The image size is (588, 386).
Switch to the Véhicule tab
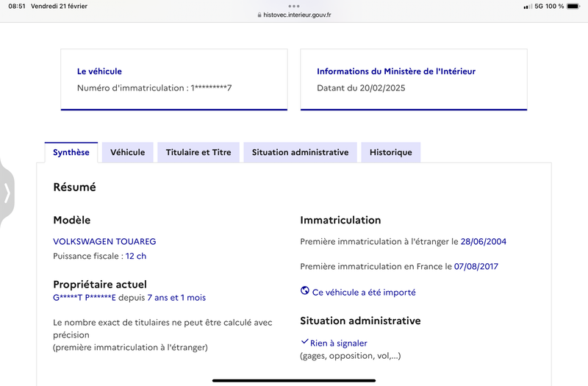(x=127, y=152)
